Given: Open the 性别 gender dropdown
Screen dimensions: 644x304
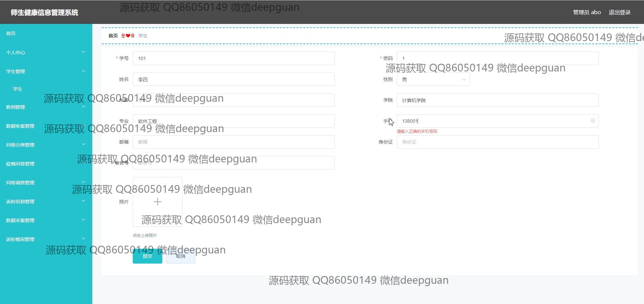Looking at the screenshot, I should [x=433, y=80].
